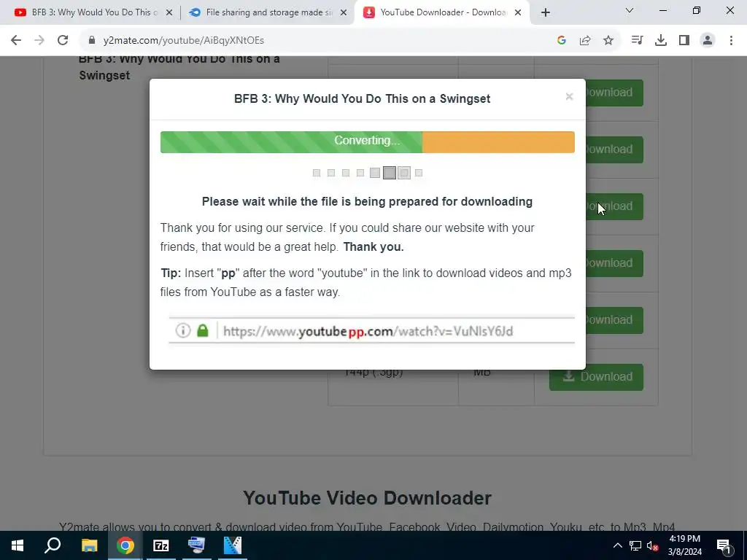Open the clock showing 4:19 PM
The image size is (747, 560).
[685, 545]
